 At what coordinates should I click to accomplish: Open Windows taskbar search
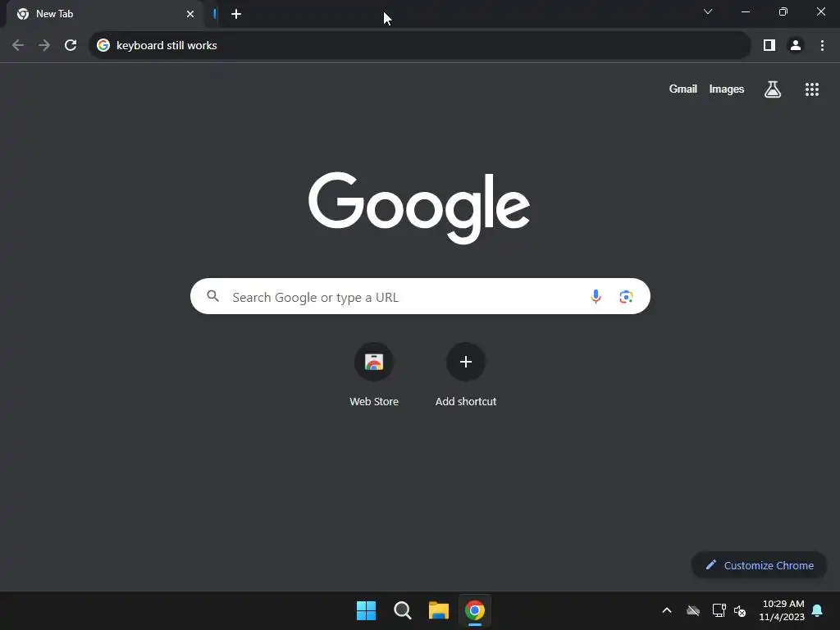402,610
